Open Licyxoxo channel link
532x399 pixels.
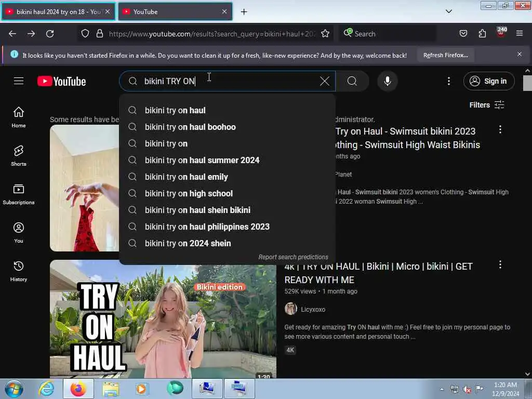(313, 310)
